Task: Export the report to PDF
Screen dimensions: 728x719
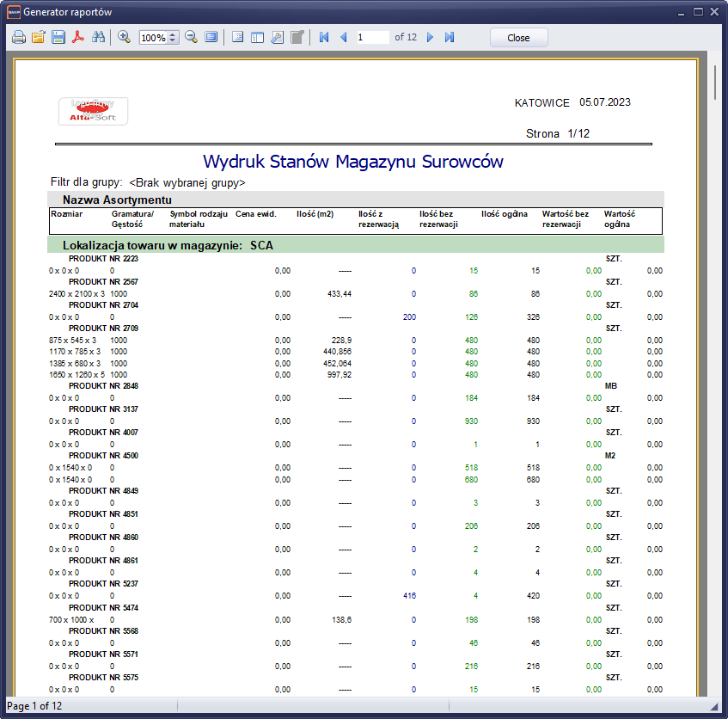Action: (x=78, y=38)
